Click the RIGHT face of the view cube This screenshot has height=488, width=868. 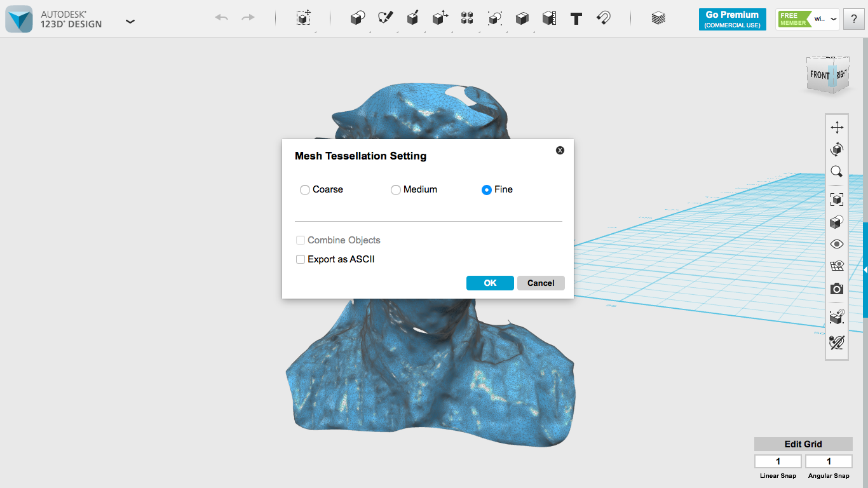click(841, 74)
